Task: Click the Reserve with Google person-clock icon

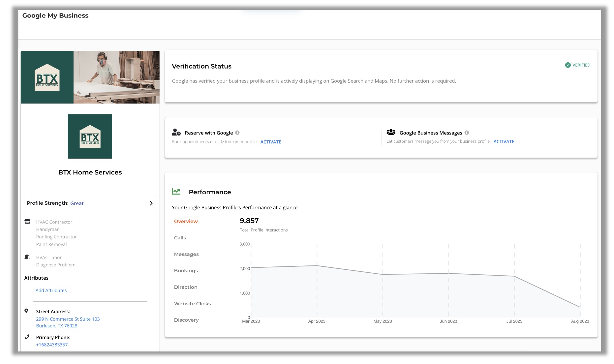Action: tap(176, 132)
